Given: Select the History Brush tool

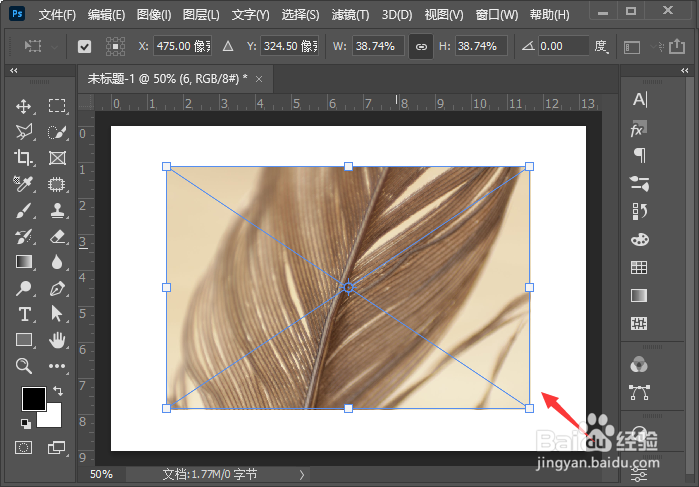Looking at the screenshot, I should pyautogui.click(x=24, y=236).
